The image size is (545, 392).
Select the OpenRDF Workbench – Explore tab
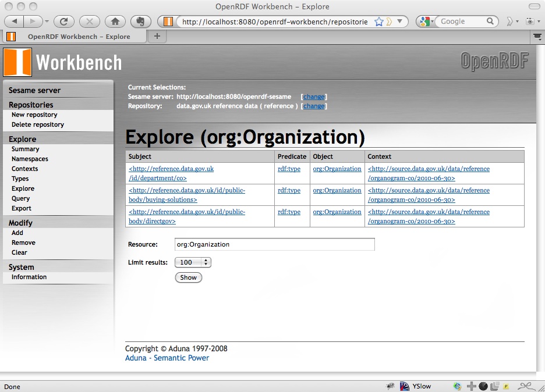(75, 37)
